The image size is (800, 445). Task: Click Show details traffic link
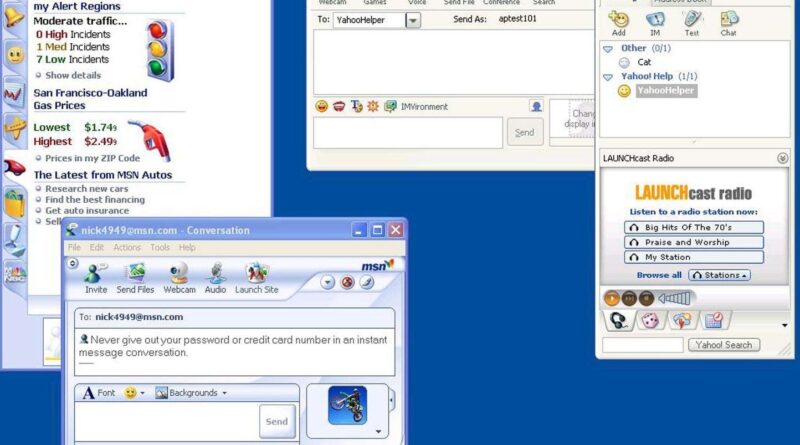(x=73, y=75)
